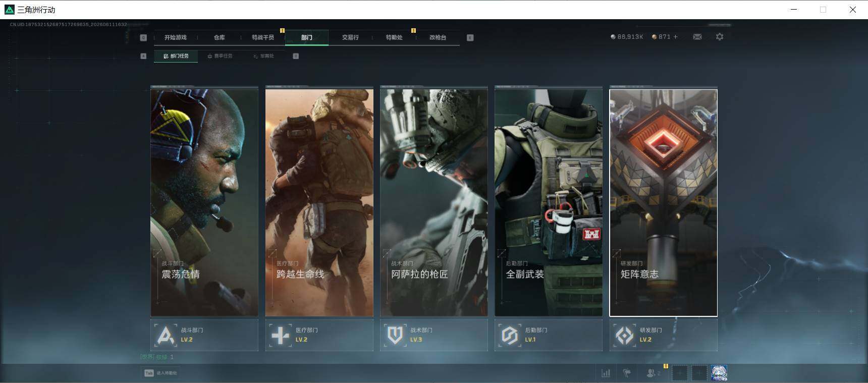Click the A key previous sub-tab icon
Screen dimensions: 868x383
143,56
